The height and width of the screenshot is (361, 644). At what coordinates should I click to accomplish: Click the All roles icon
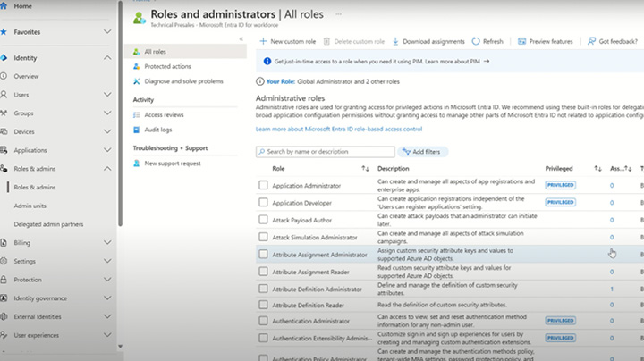[136, 52]
